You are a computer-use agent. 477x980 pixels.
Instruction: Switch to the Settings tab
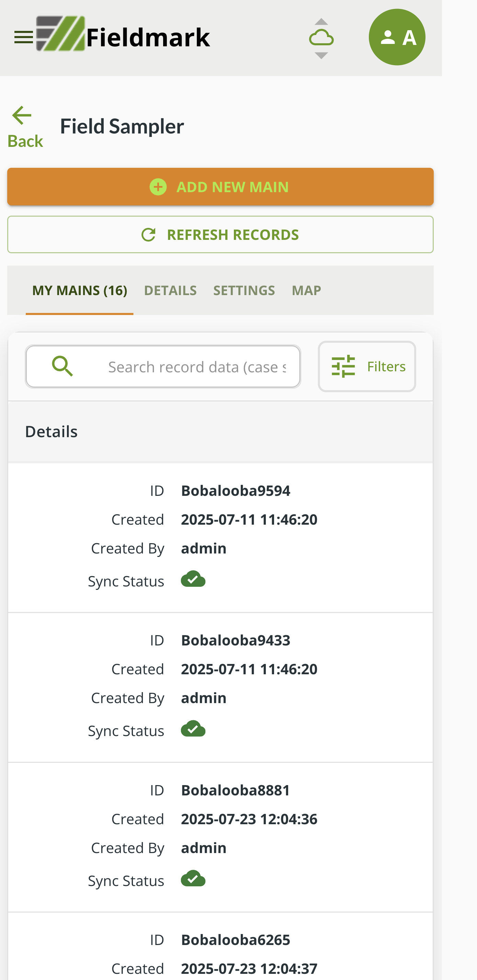pyautogui.click(x=243, y=291)
